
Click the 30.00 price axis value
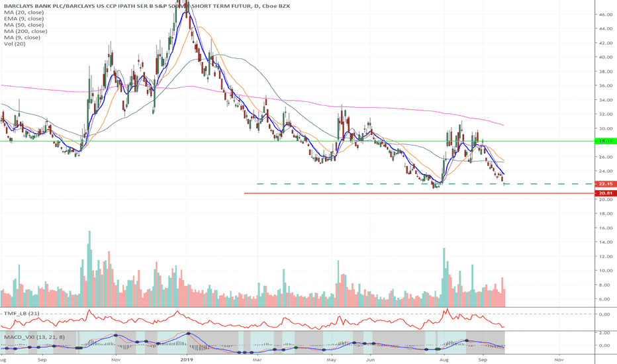pos(606,128)
